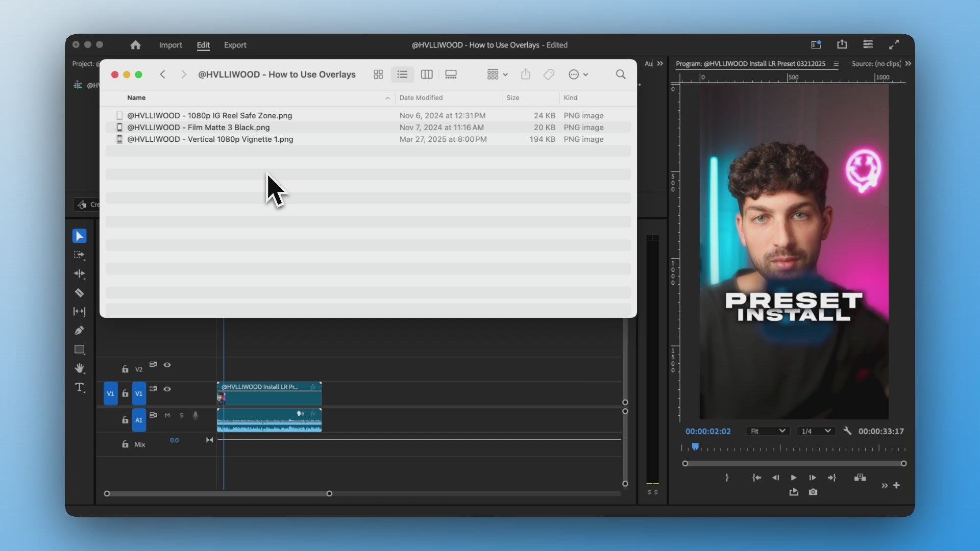
Task: Solo the A1 audio track
Action: tap(181, 415)
